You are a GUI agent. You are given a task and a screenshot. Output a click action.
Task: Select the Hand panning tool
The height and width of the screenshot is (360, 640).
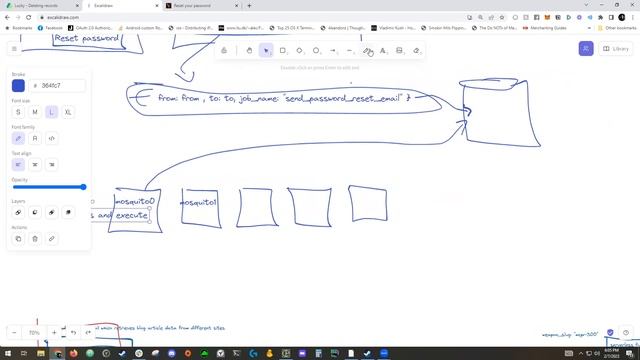click(249, 51)
